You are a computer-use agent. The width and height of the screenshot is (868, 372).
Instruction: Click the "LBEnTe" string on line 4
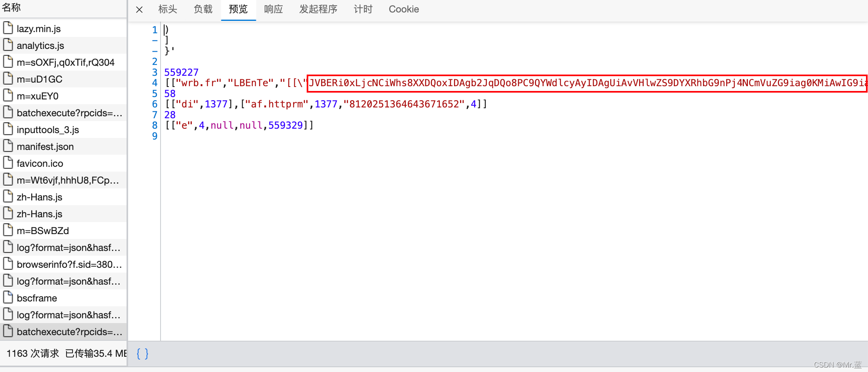click(251, 83)
